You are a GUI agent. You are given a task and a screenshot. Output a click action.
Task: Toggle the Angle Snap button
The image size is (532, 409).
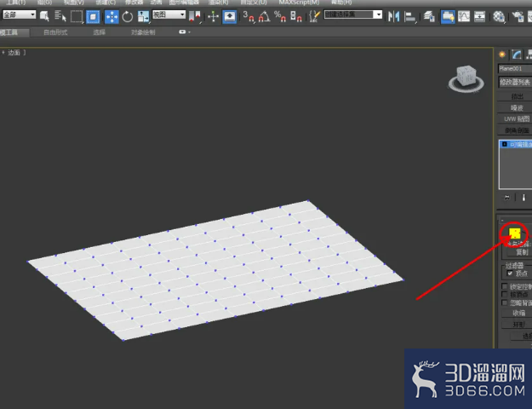click(x=265, y=16)
